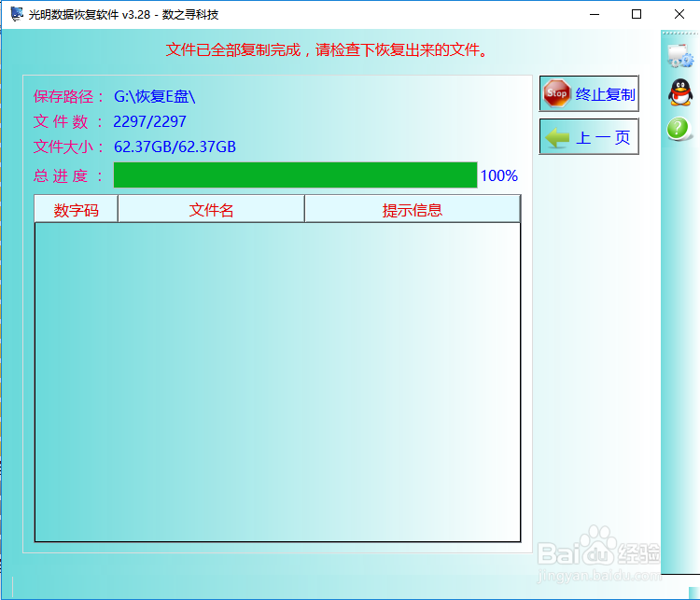Screen dimensions: 700x600
Task: Click the red completion message text
Action: tap(328, 50)
